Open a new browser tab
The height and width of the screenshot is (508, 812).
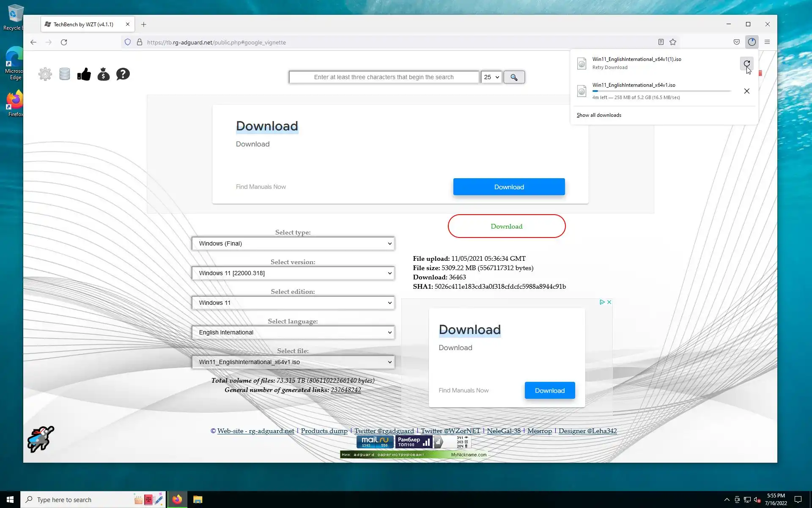[144, 25]
